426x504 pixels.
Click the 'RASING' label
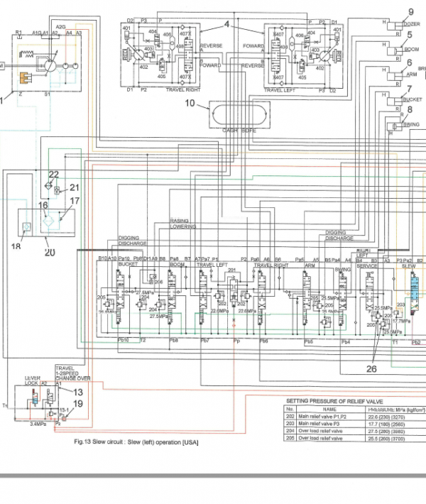pyautogui.click(x=179, y=221)
